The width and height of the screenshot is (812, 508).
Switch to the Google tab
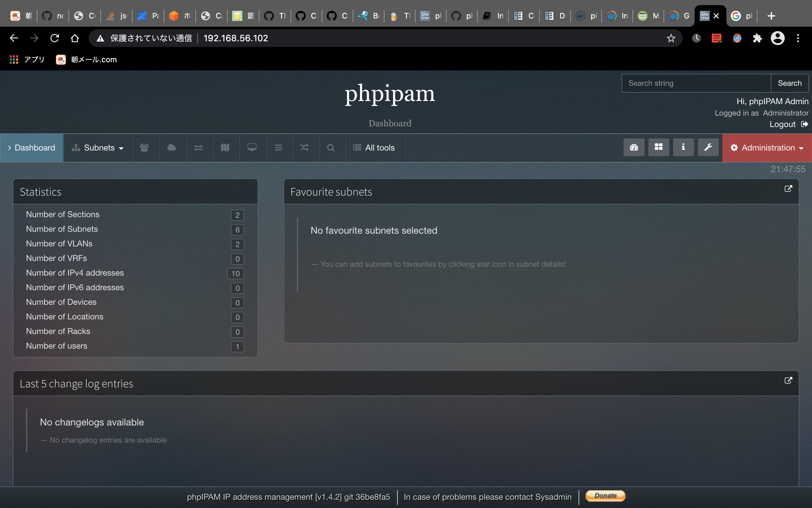pos(742,16)
